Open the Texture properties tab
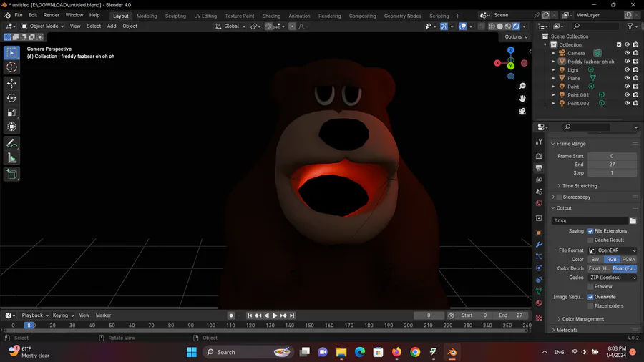Viewport: 644px width, 362px height. coord(539,318)
